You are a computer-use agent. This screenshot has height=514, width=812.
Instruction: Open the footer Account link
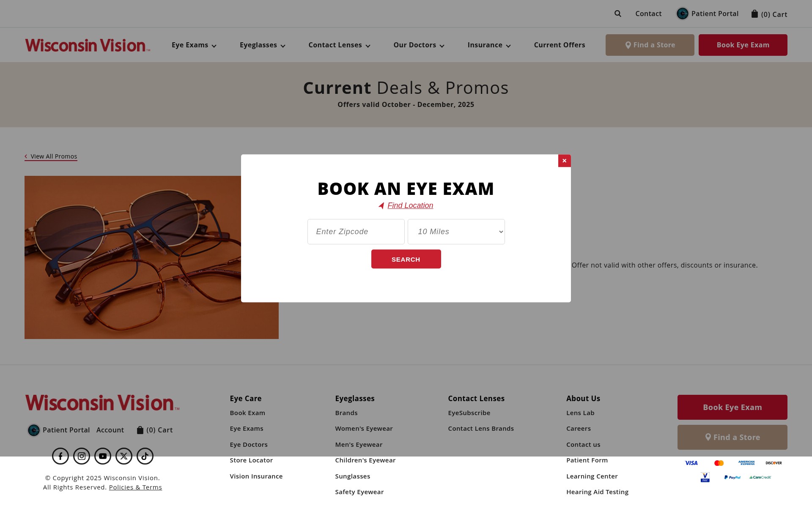(x=110, y=430)
